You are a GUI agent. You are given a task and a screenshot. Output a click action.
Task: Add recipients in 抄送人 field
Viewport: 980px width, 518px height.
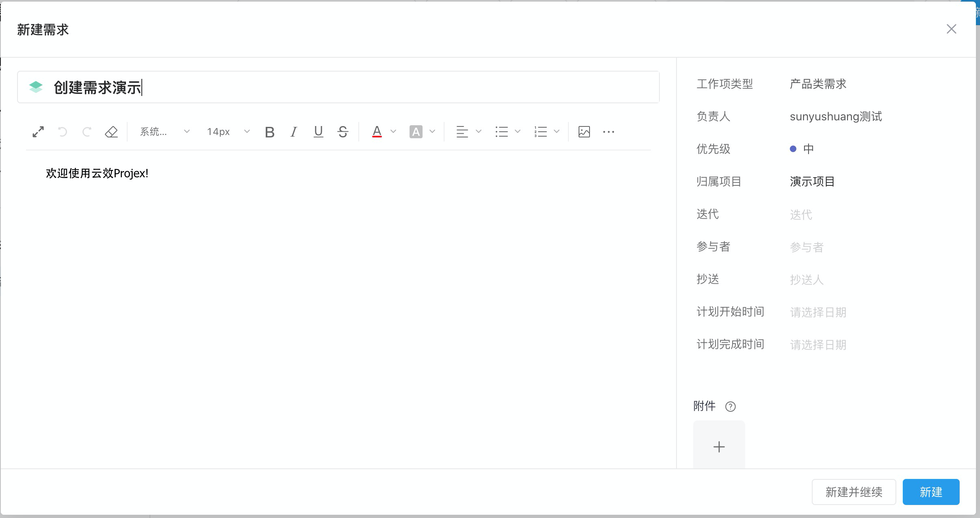(807, 279)
